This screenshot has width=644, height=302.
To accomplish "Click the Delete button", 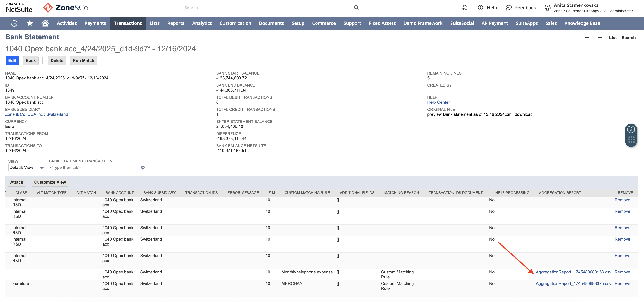I will (x=57, y=61).
